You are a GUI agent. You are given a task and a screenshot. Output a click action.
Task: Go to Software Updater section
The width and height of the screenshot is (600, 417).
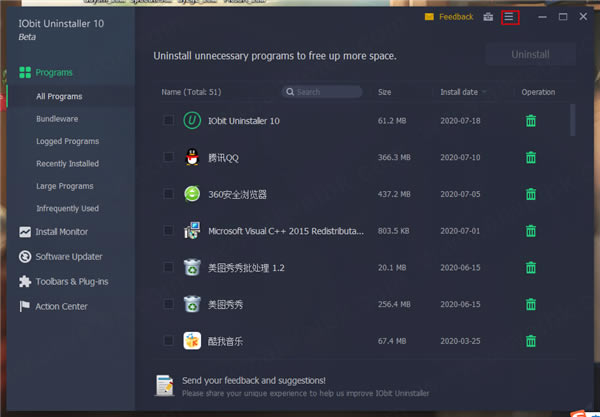69,257
